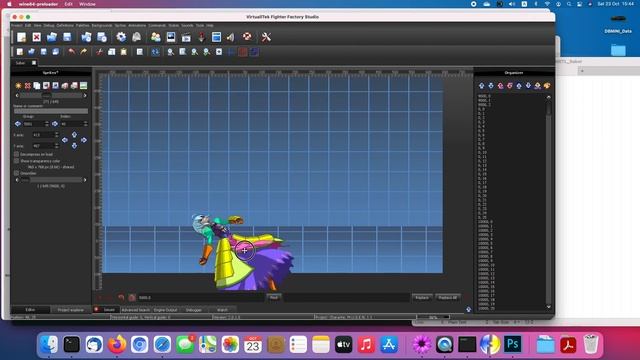Click the bell notifications toolbar icon

point(137,37)
